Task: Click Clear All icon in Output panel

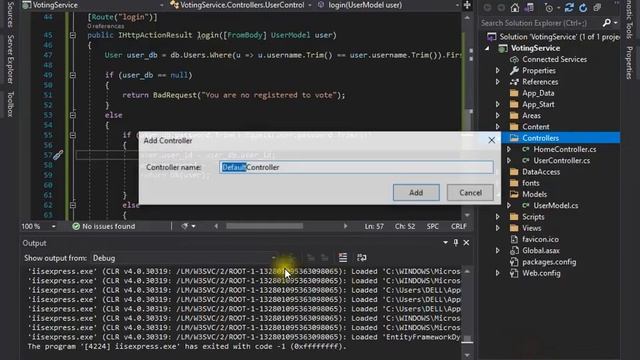Action: point(343,258)
